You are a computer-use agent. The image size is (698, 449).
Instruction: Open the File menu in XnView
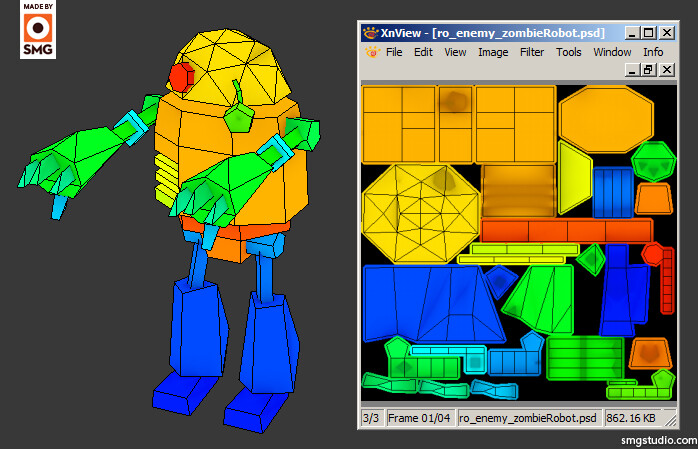click(x=394, y=52)
